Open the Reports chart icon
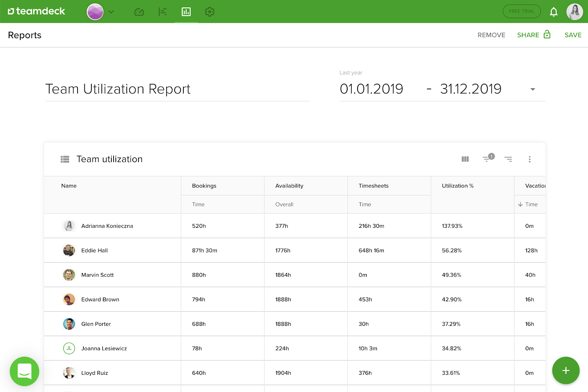 (x=186, y=12)
